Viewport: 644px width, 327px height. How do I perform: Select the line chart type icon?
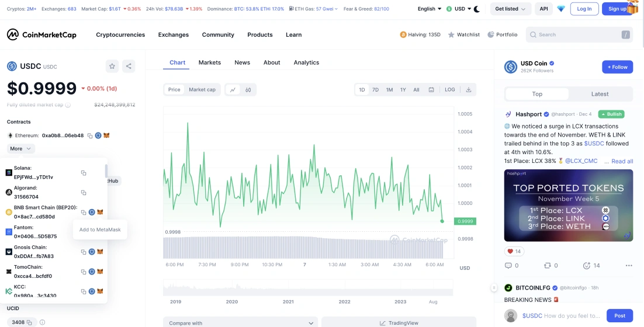point(233,89)
